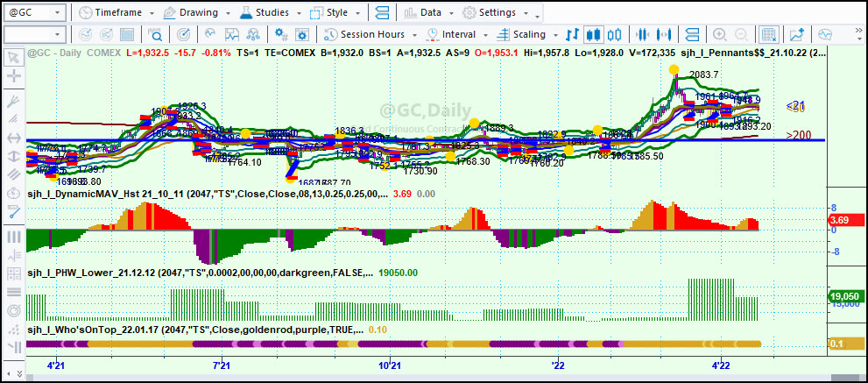
Task: Expand the empty combo box below the symbol box
Action: pyautogui.click(x=58, y=34)
